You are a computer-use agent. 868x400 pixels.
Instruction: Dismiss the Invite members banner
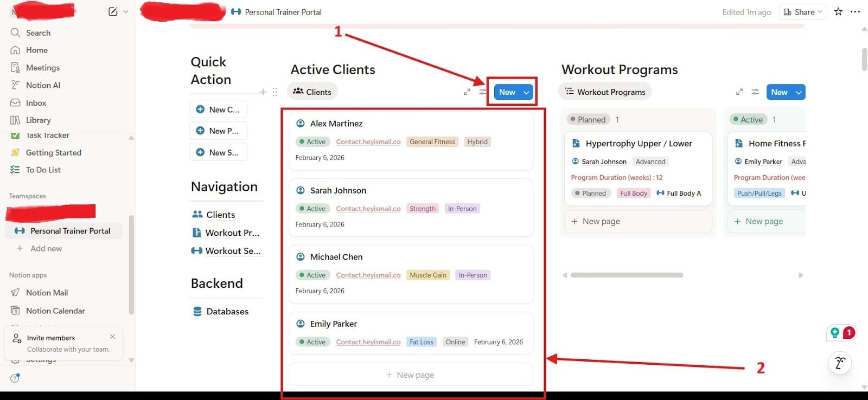(x=112, y=337)
